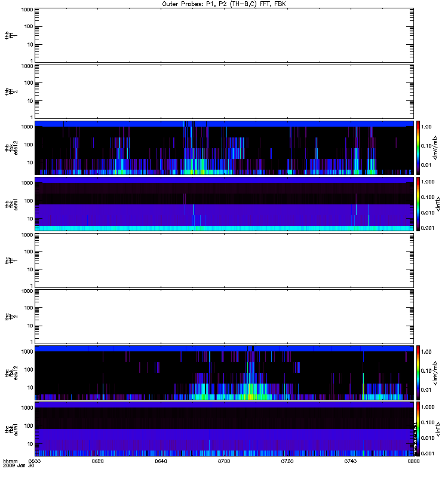Viewport: 448px width, 478px height.
Task: Click the "thc fbk scm1" axis label
Action: pos(11,429)
